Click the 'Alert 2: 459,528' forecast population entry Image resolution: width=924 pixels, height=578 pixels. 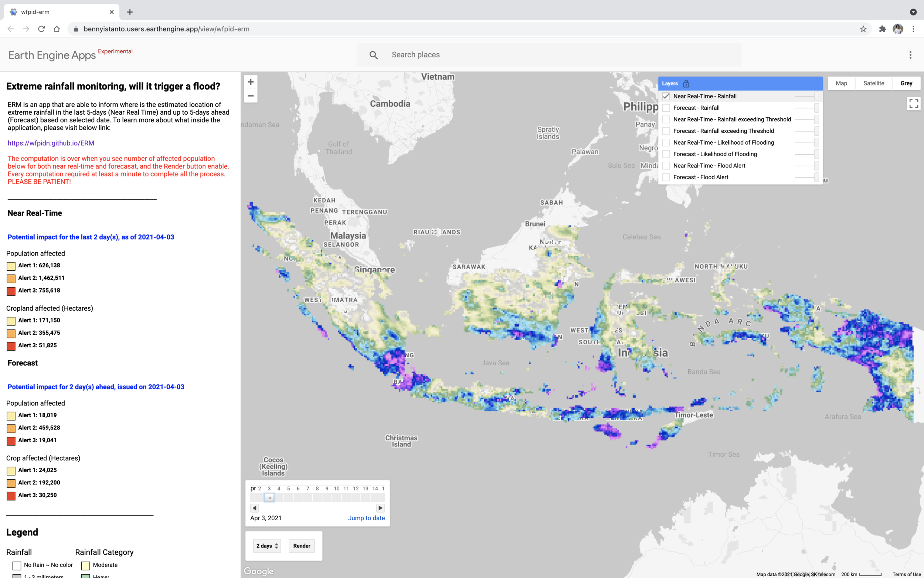[x=39, y=428]
